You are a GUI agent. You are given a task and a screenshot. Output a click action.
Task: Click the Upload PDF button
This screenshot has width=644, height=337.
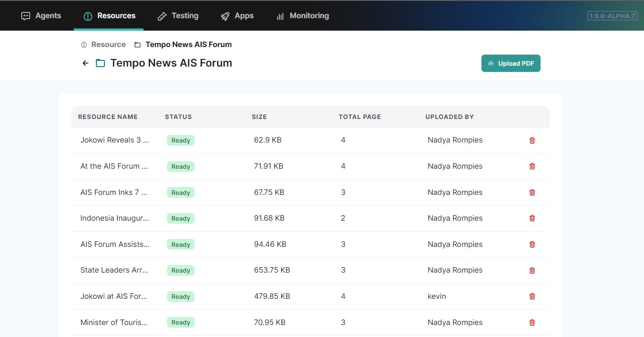click(511, 63)
